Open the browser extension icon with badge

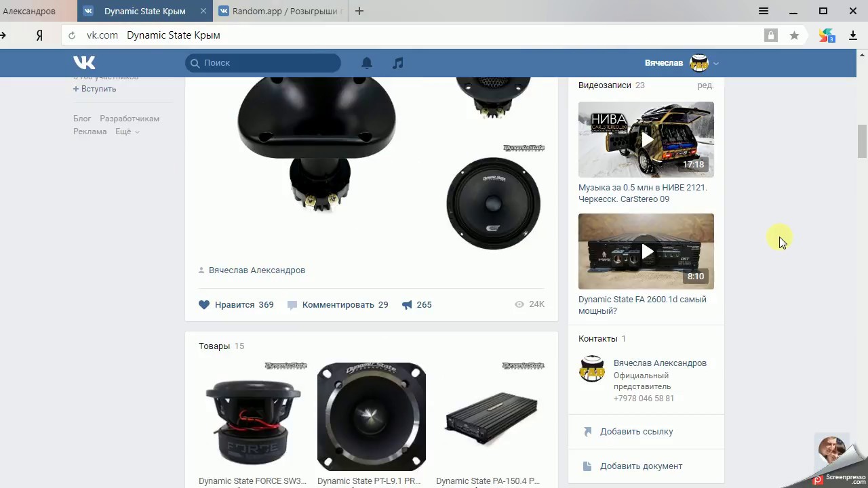pyautogui.click(x=827, y=35)
